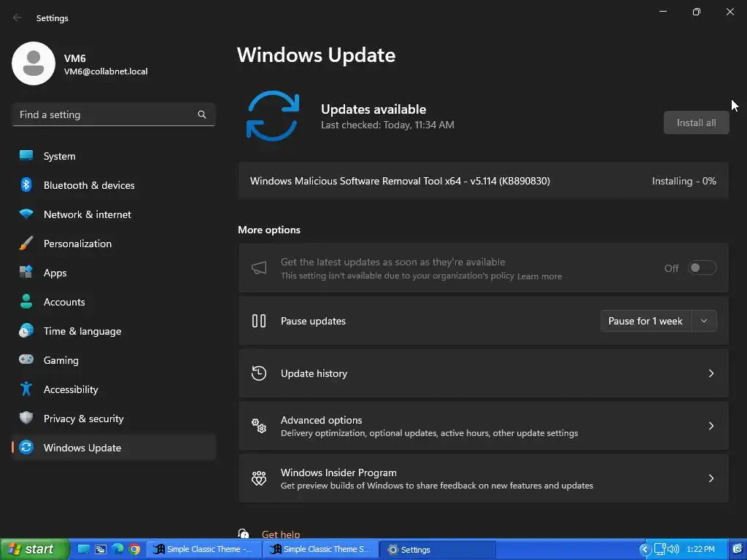The height and width of the screenshot is (560, 747).
Task: Click the Pause updates pause icon
Action: pyautogui.click(x=259, y=321)
